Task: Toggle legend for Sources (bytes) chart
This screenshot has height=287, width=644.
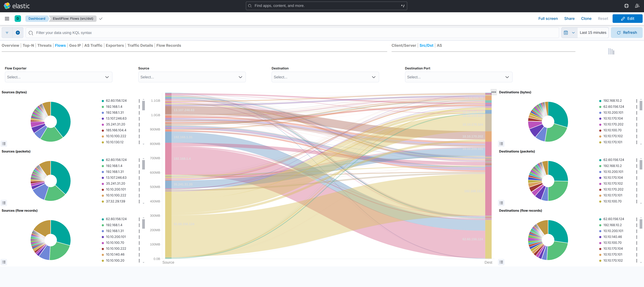Action: tap(4, 144)
